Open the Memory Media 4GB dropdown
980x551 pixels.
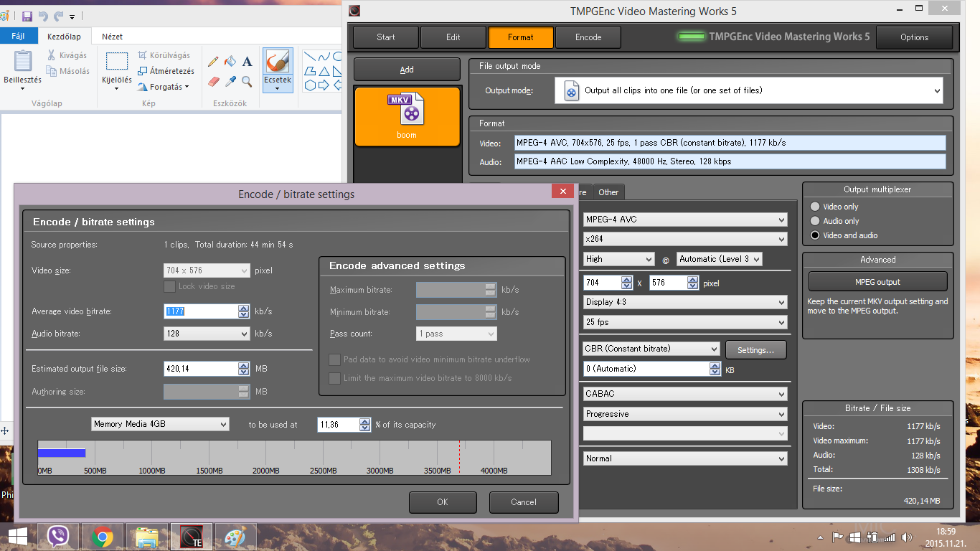pos(160,424)
